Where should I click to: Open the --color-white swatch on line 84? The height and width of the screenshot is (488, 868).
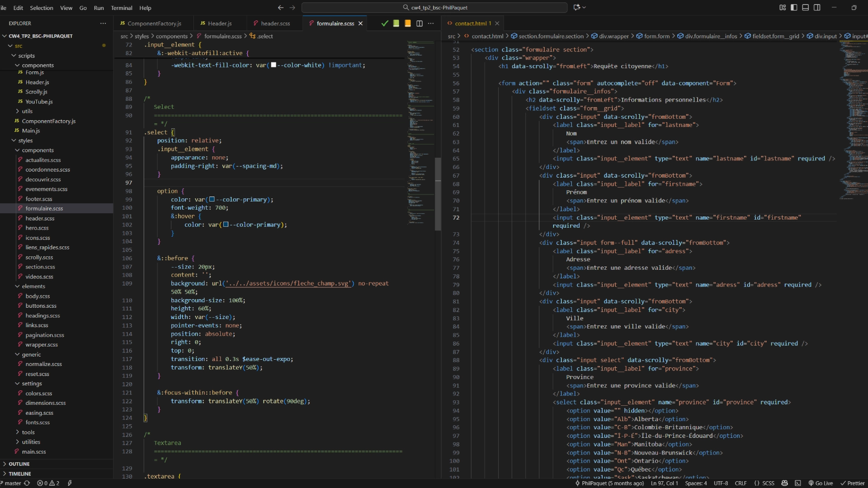[x=274, y=65]
